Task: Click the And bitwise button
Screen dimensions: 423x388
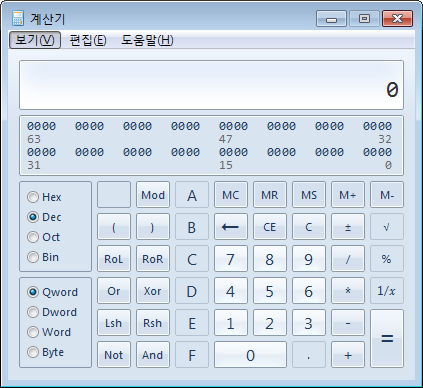Action: pos(153,355)
